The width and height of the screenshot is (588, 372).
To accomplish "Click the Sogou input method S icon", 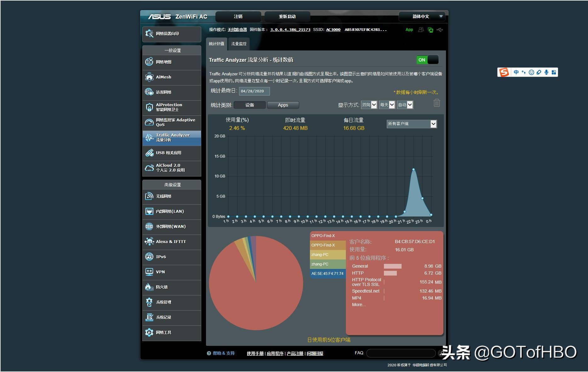I will [504, 73].
